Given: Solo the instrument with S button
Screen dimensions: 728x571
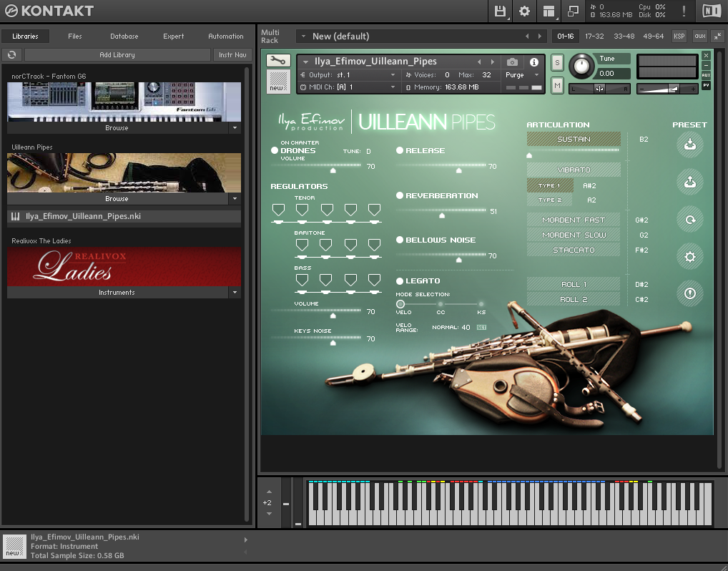Looking at the screenshot, I should (557, 62).
